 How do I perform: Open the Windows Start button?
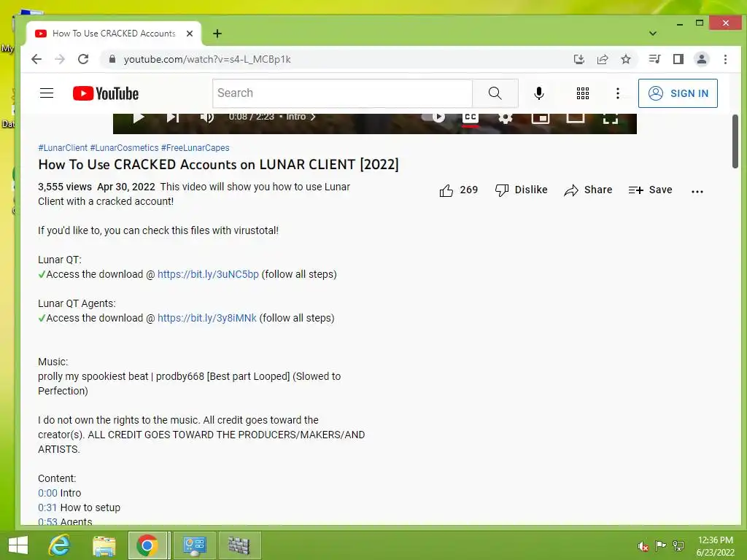pos(18,545)
